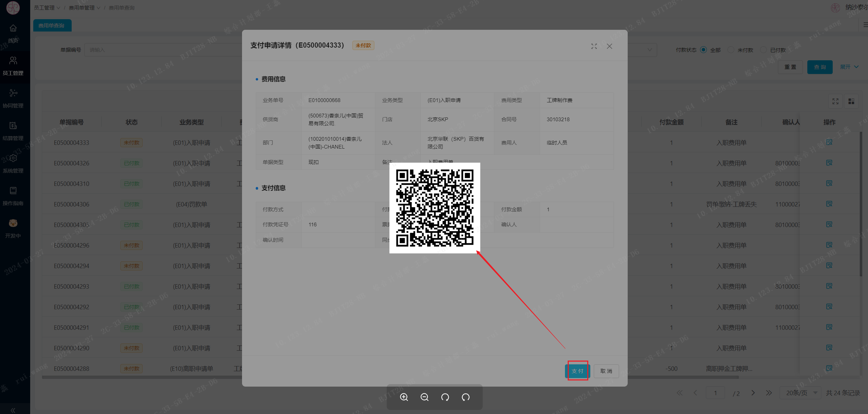The image size is (868, 414).
Task: Open detail icon for row E0500004293
Action: pyautogui.click(x=829, y=286)
